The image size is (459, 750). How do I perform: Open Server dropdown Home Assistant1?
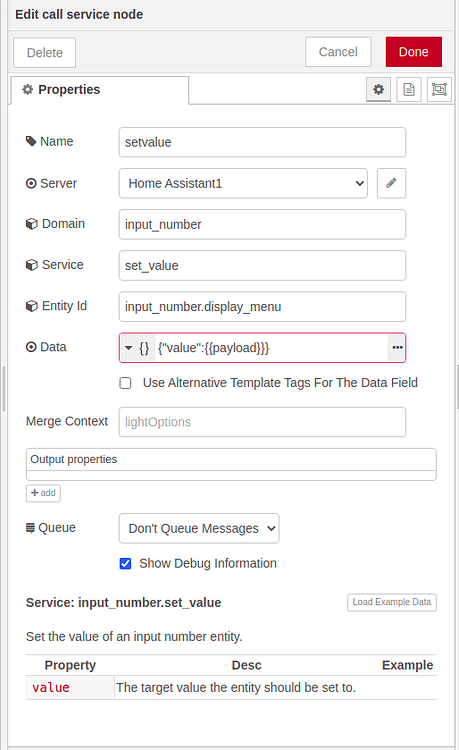coord(243,183)
